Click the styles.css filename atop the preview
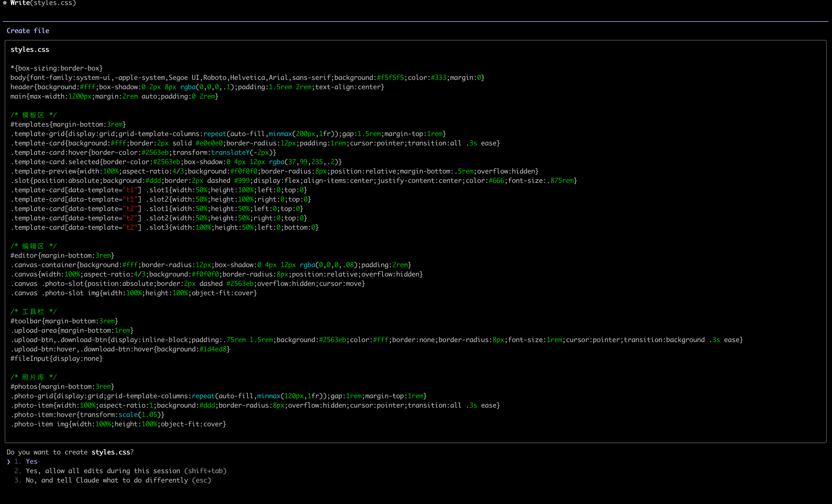The height and width of the screenshot is (504, 832). pyautogui.click(x=30, y=50)
